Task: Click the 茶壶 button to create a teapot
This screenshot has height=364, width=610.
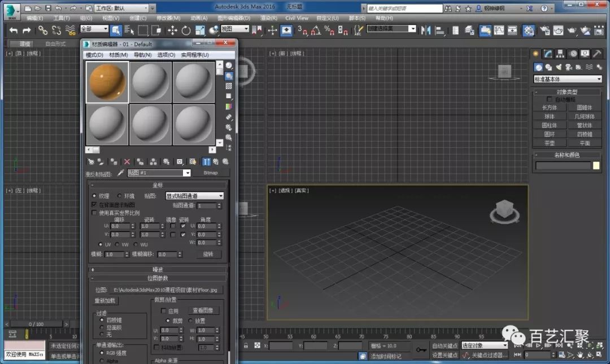Action: click(x=550, y=143)
